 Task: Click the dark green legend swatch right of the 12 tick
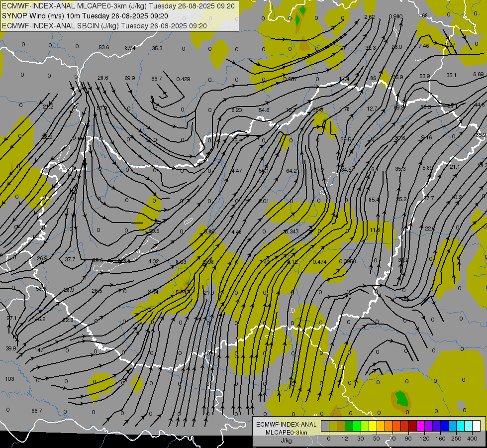(349, 426)
